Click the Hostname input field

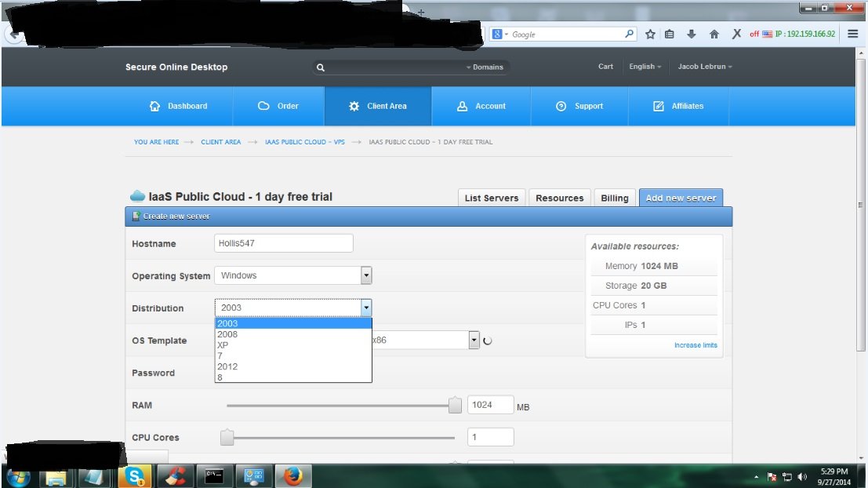283,243
